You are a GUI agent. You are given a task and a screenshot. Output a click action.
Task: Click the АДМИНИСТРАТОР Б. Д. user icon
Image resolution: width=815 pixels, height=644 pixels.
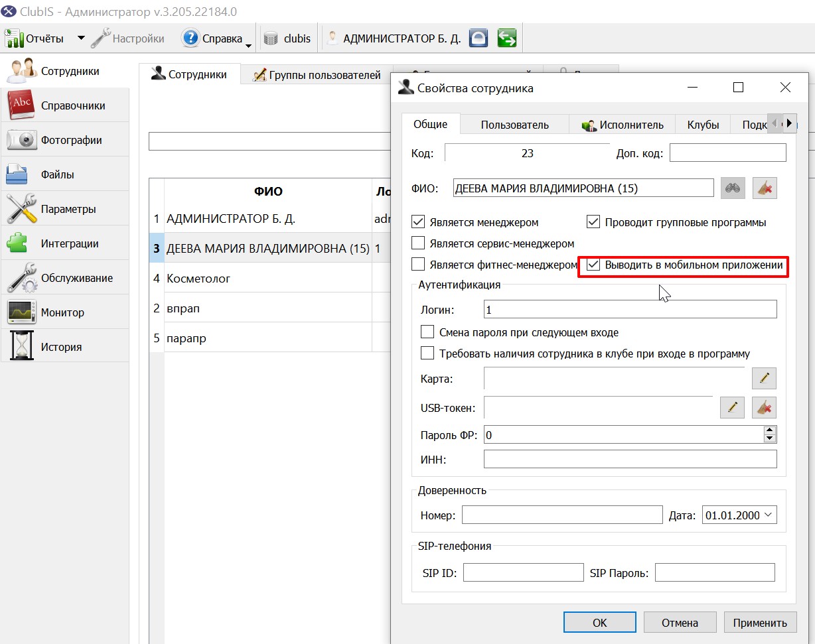coord(333,38)
